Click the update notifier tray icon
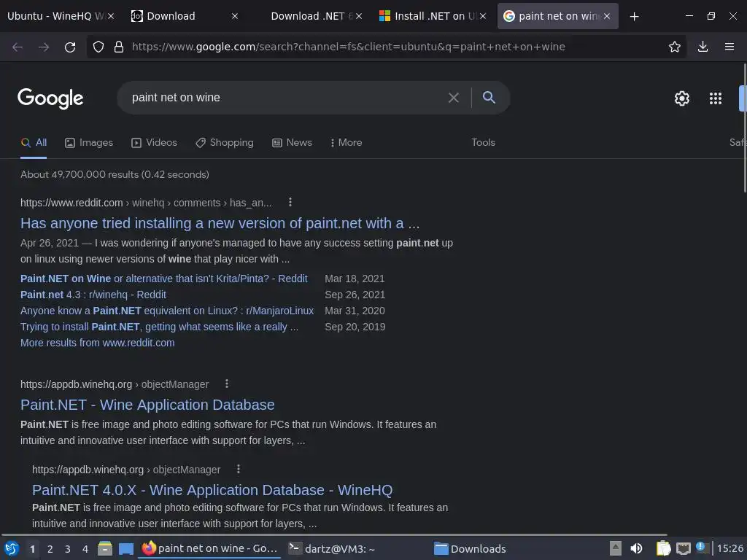 tap(701, 548)
